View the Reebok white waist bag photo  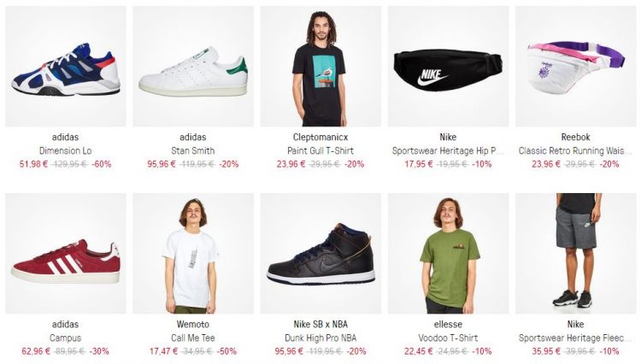coord(575,66)
